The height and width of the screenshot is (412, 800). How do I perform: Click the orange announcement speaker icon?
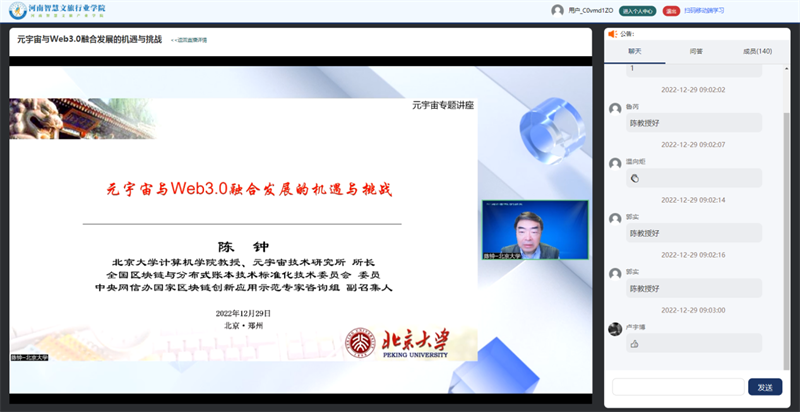pos(613,34)
